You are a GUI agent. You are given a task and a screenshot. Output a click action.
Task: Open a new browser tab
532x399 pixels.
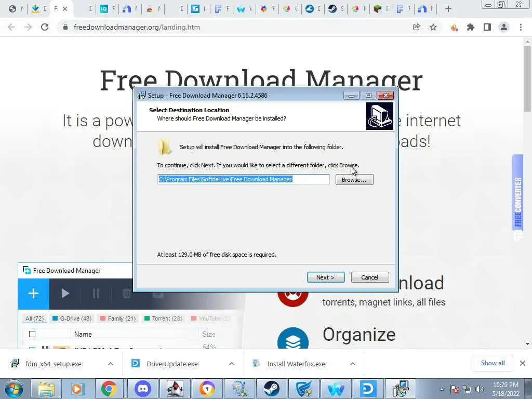tap(448, 9)
